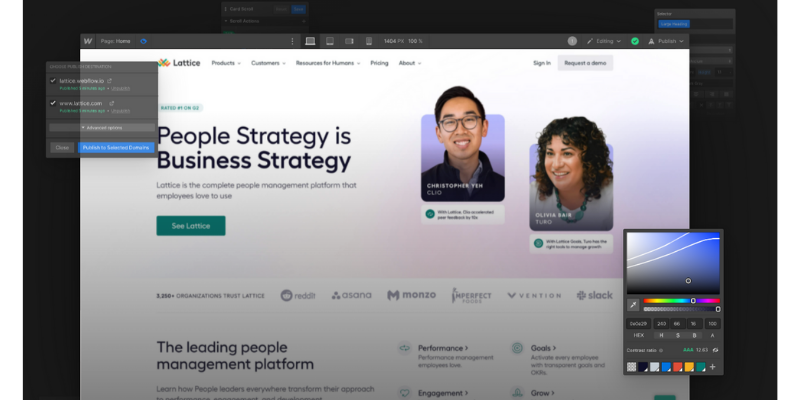
Task: Click the green checkmark status icon
Action: (635, 41)
